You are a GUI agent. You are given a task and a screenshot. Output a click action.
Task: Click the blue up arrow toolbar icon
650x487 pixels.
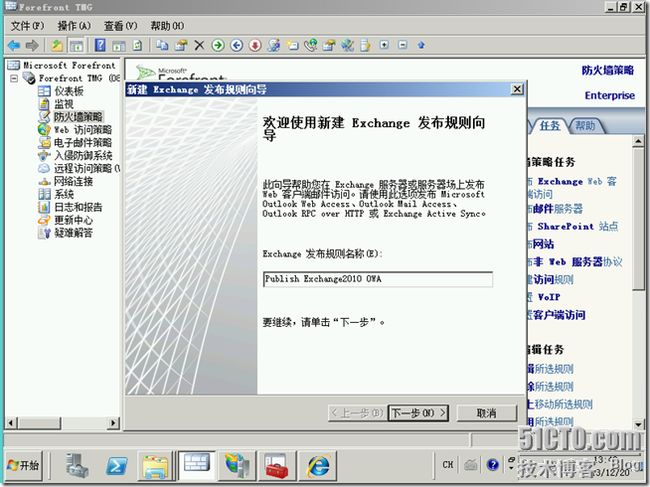[x=421, y=44]
